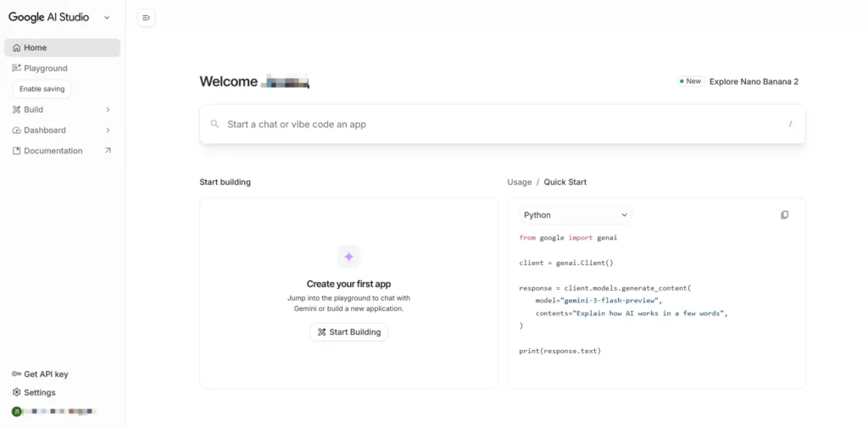This screenshot has width=868, height=427.
Task: Click the green New badge
Action: tap(689, 81)
